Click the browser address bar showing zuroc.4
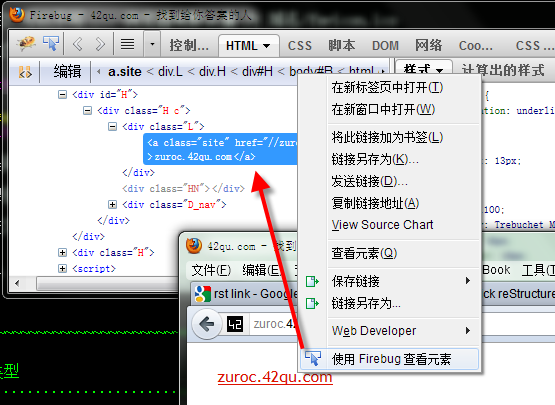The image size is (555, 405). pos(273,324)
